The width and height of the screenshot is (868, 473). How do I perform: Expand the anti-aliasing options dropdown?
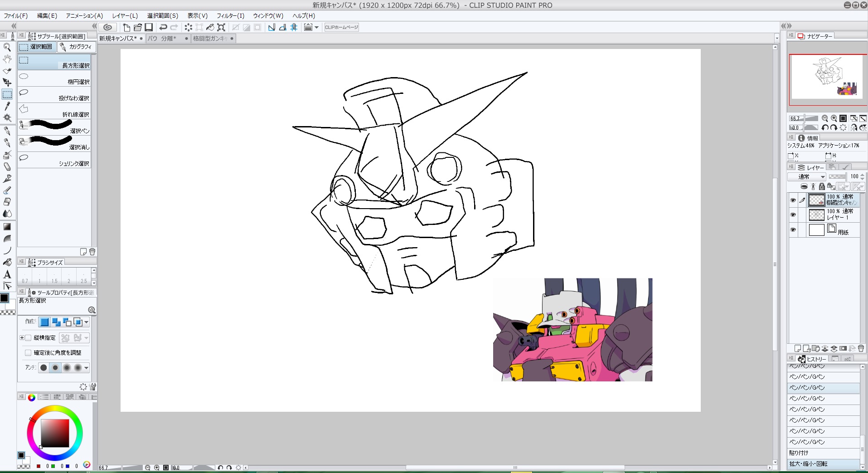(x=86, y=368)
